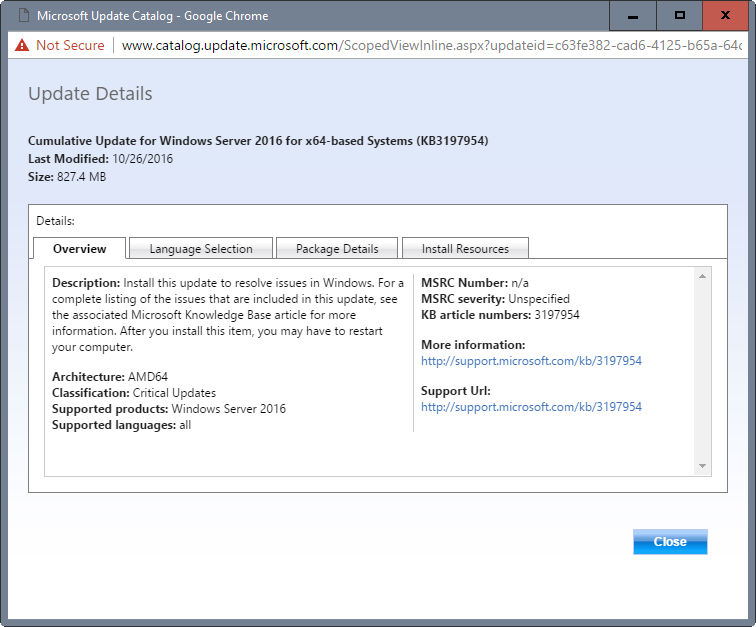Image resolution: width=756 pixels, height=627 pixels.
Task: Minimize the Chrome window
Action: 633,16
